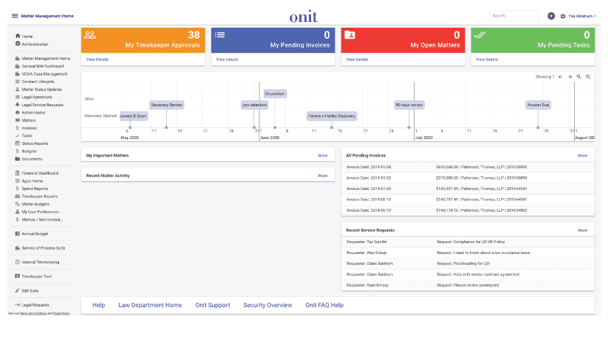612x364 pixels.
Task: Open the settings gear icon
Action: point(562,17)
